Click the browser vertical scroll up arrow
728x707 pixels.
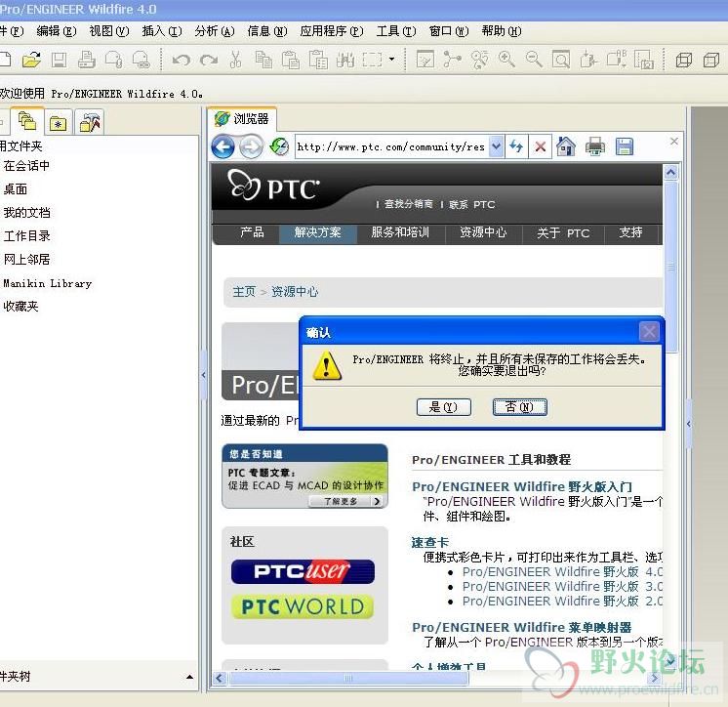(670, 172)
